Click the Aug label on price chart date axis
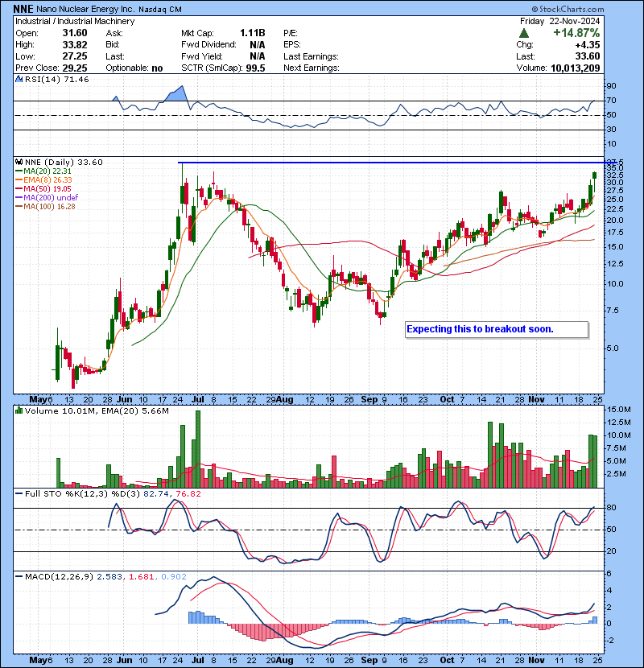This screenshot has width=644, height=668. [x=284, y=400]
